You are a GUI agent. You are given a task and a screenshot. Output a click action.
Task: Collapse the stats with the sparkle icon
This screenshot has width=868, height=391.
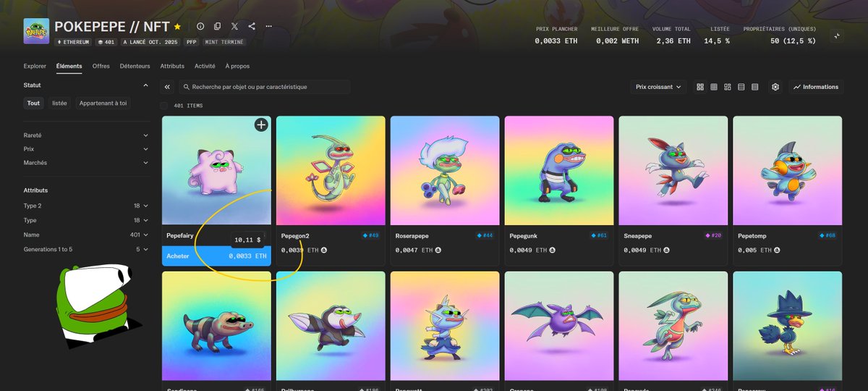point(837,35)
